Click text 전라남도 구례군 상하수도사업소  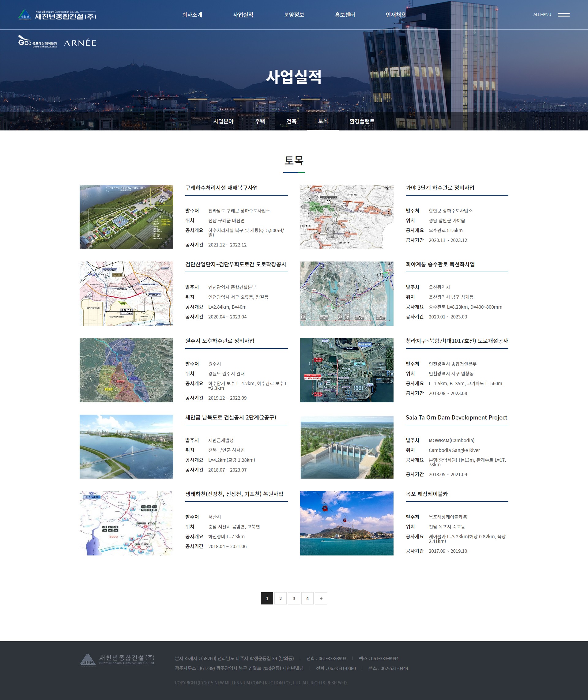tap(239, 211)
